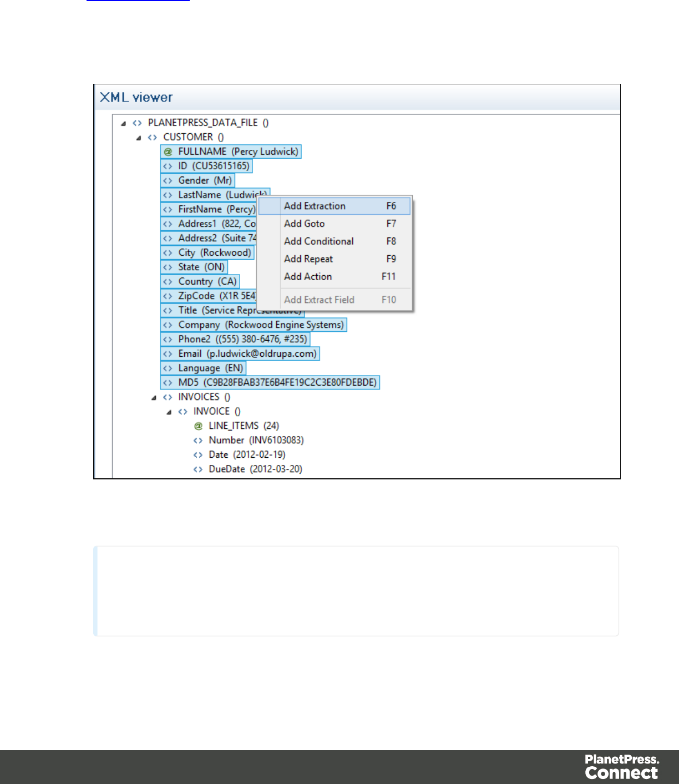
Task: Click the element icon beside ZipCode
Action: [168, 296]
